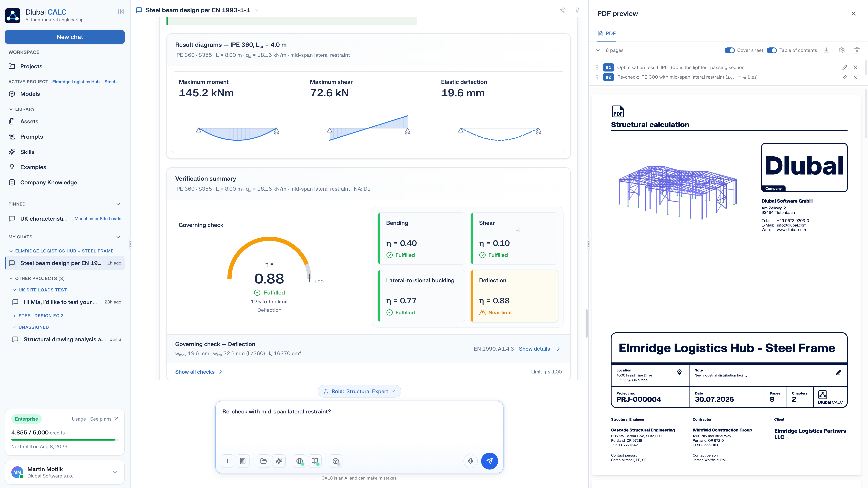
Task: Open the calculator tool icon
Action: 243,461
